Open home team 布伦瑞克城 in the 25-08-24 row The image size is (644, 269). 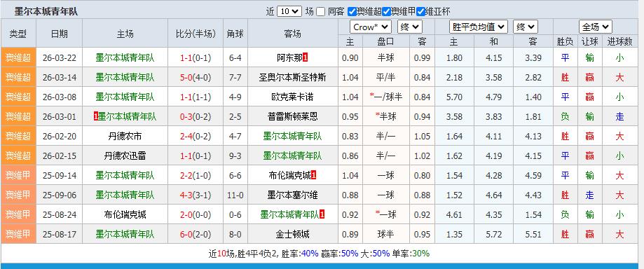125,215
